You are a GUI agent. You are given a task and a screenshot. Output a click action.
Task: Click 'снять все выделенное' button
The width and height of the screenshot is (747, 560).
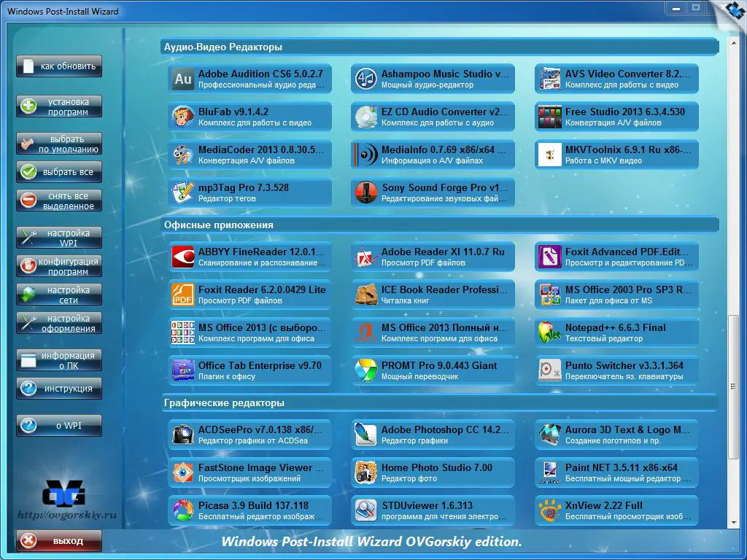coord(59,201)
